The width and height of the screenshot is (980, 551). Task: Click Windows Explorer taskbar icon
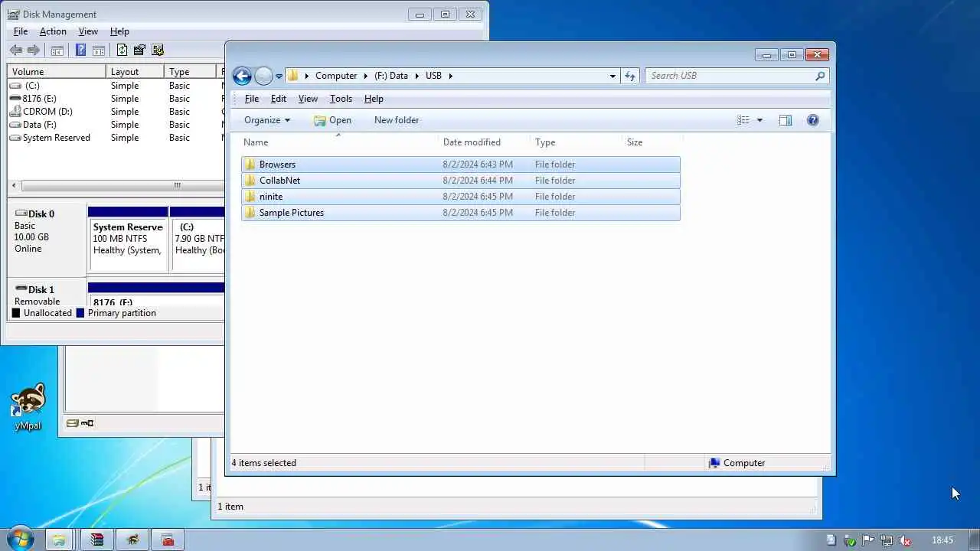[x=59, y=540]
